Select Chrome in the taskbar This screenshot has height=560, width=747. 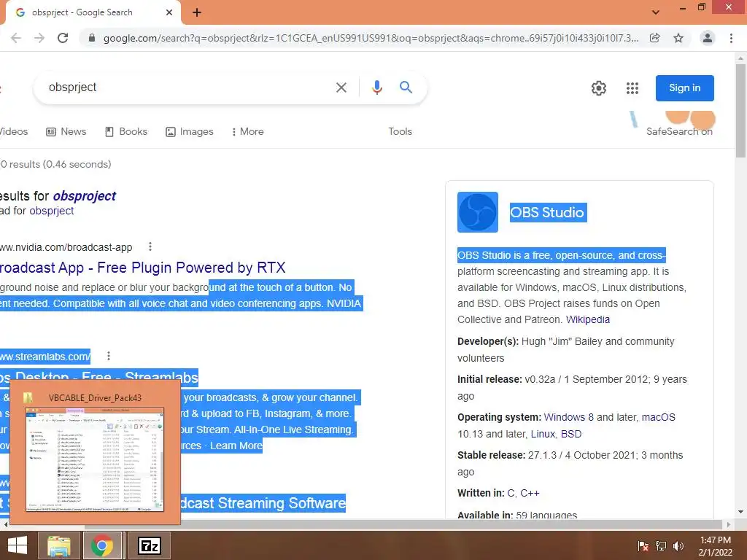(x=102, y=545)
